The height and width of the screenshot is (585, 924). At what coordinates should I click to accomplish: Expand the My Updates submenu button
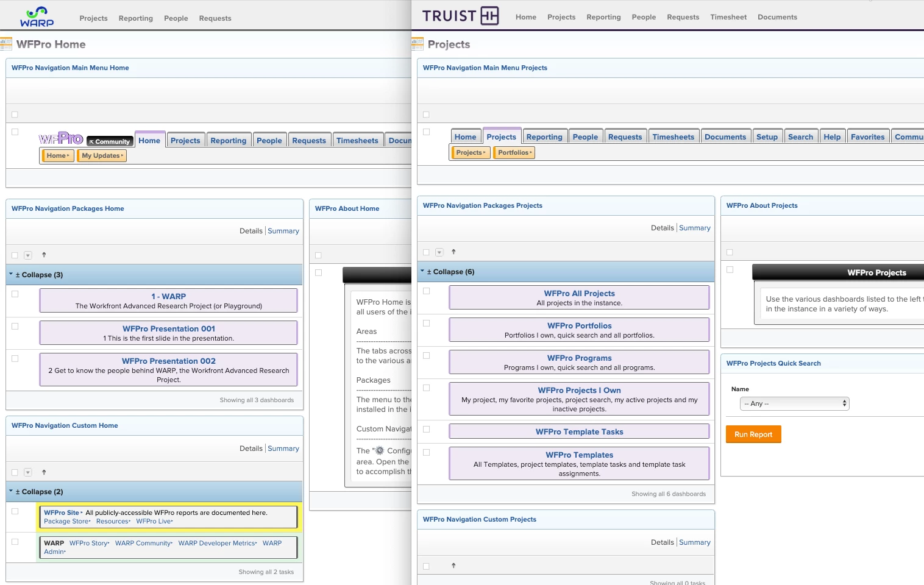pyautogui.click(x=102, y=156)
